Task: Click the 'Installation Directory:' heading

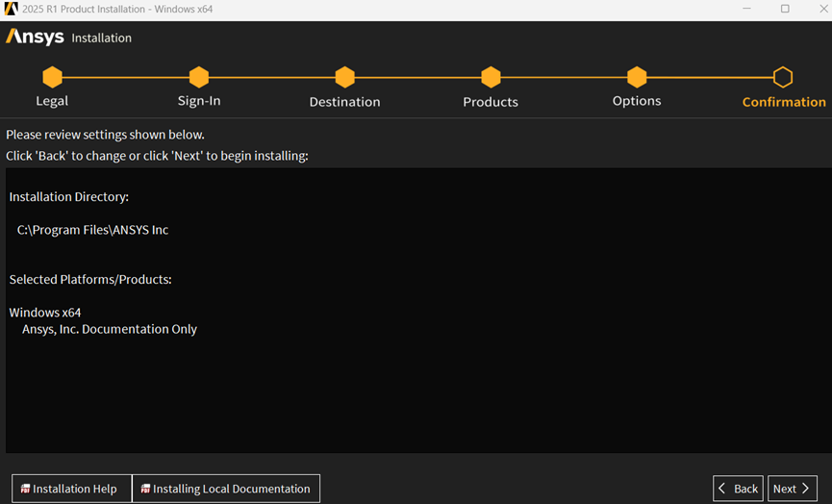Action: tap(69, 197)
